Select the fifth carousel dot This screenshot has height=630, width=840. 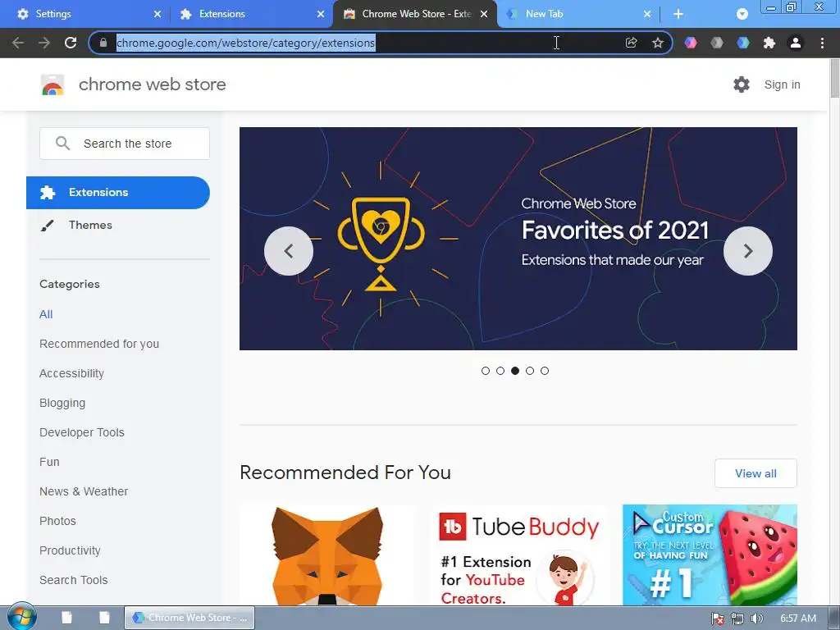click(545, 371)
